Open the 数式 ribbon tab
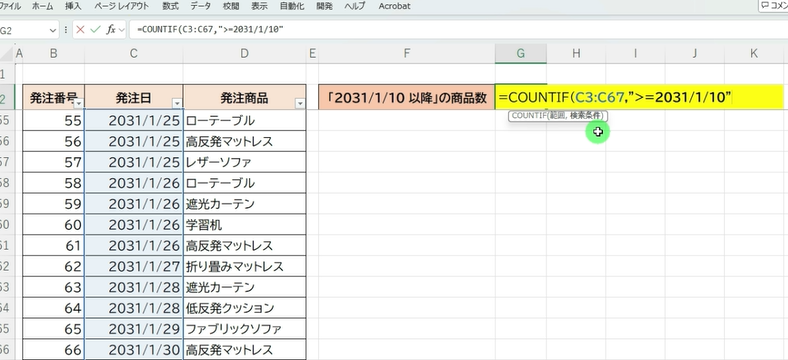 pos(170,7)
